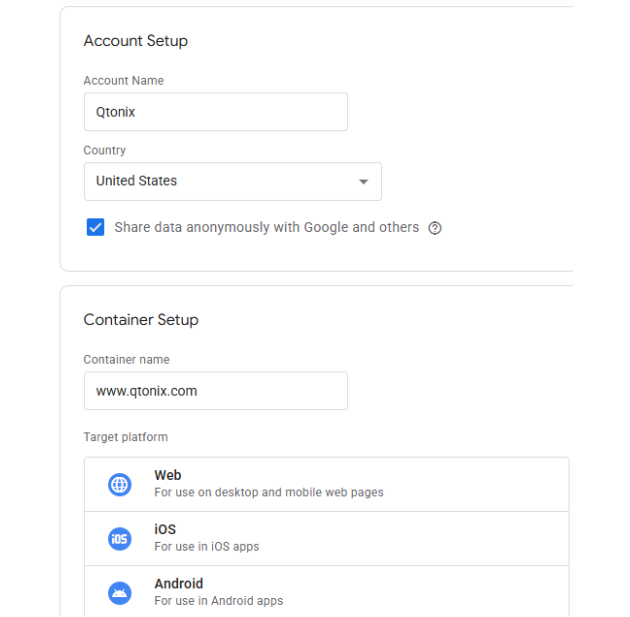
Task: Choose the iOS target platform title
Action: [x=165, y=530]
